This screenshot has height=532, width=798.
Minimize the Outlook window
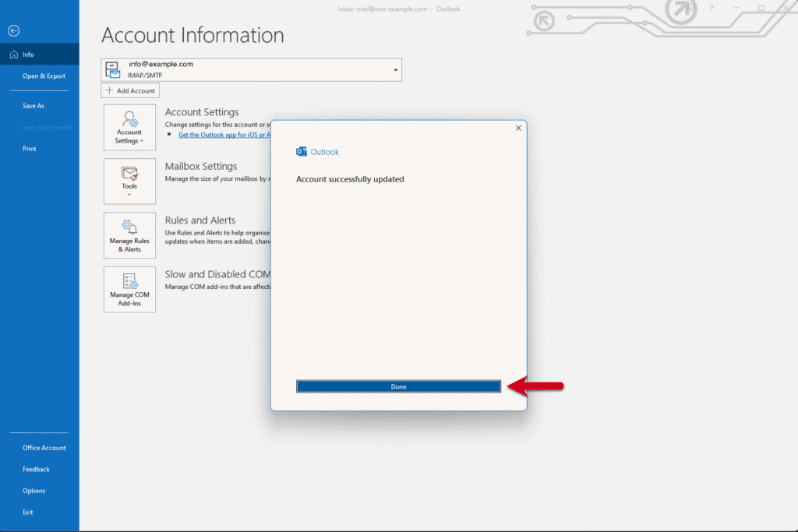(x=736, y=9)
